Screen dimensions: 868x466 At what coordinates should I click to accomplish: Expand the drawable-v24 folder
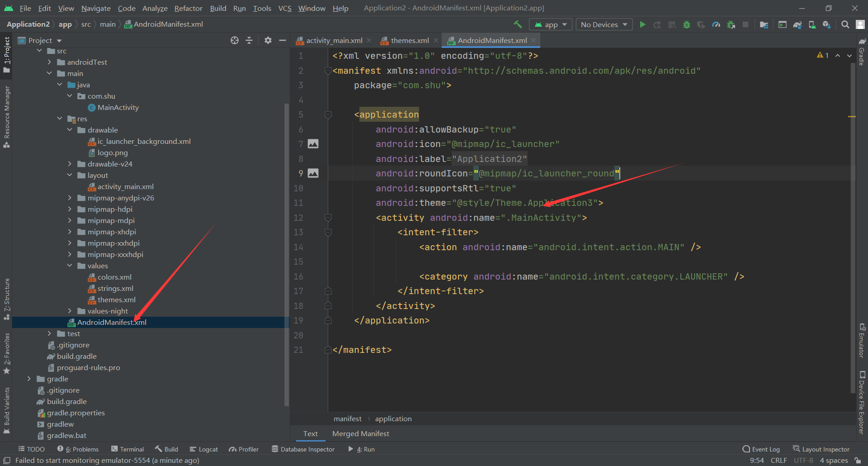[x=70, y=164]
